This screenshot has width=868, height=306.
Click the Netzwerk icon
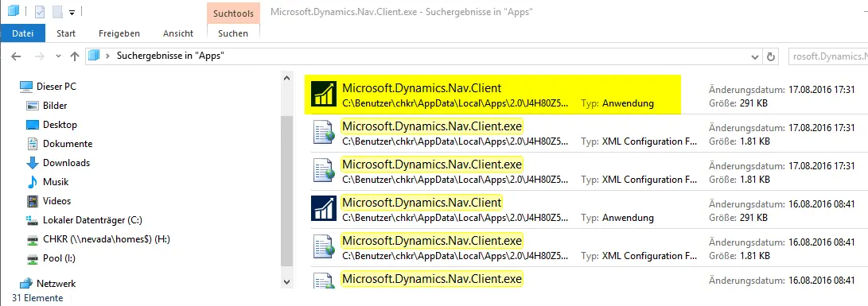click(x=25, y=283)
